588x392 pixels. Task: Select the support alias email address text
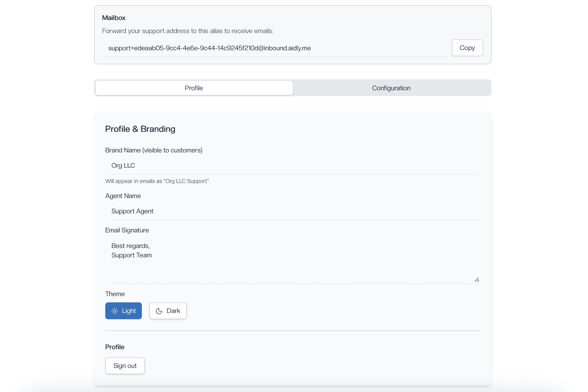click(209, 48)
